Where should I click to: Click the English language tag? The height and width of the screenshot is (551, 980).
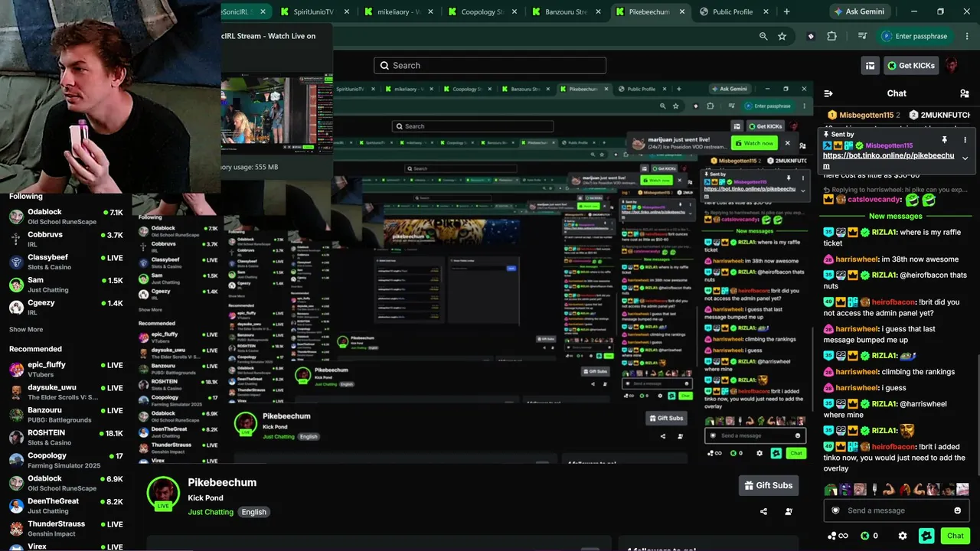pyautogui.click(x=253, y=512)
